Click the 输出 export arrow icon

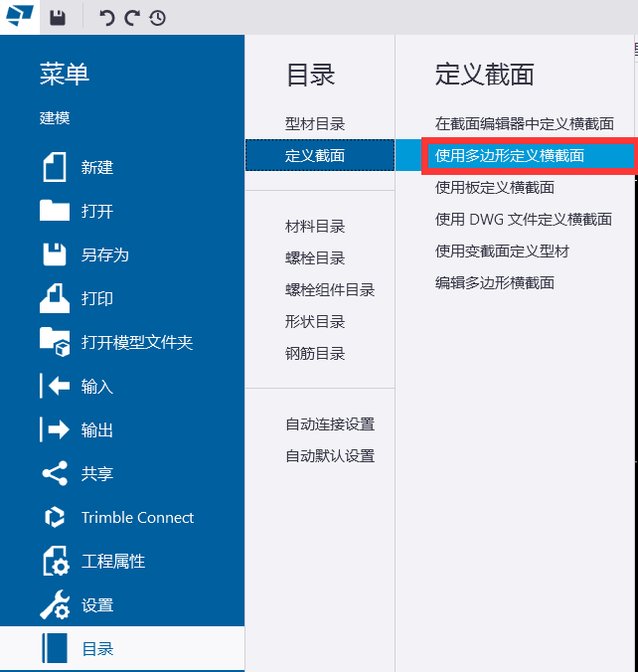[x=55, y=429]
